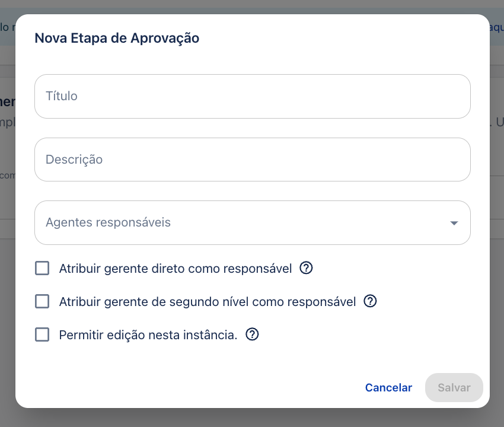504x427 pixels.
Task: Check Atribuir gerente de segundo nível box
Action: click(x=42, y=301)
